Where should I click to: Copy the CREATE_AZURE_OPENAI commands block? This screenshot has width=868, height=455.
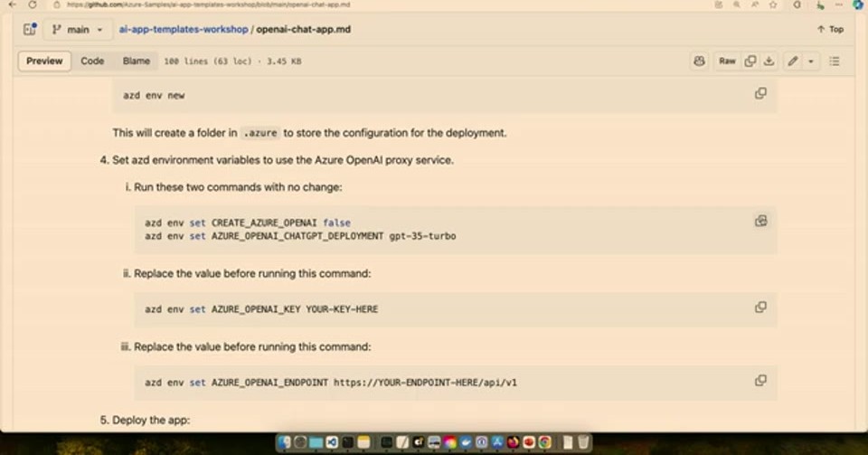click(x=760, y=221)
